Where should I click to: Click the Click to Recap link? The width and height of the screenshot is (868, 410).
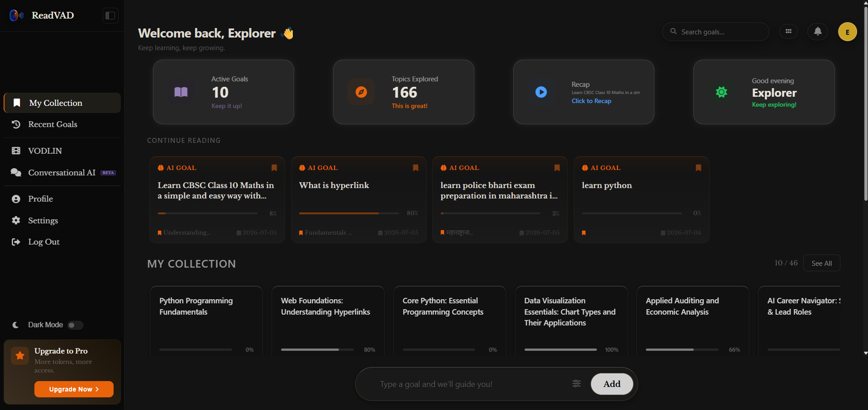point(591,101)
